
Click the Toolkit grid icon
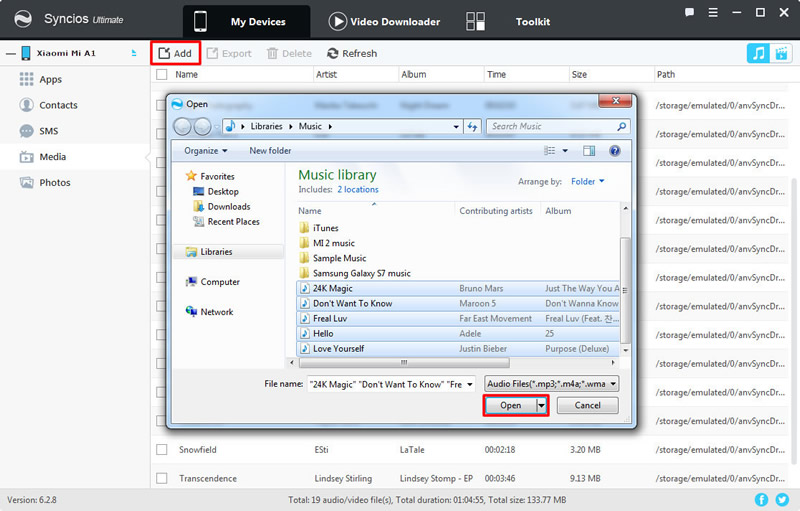pyautogui.click(x=476, y=21)
